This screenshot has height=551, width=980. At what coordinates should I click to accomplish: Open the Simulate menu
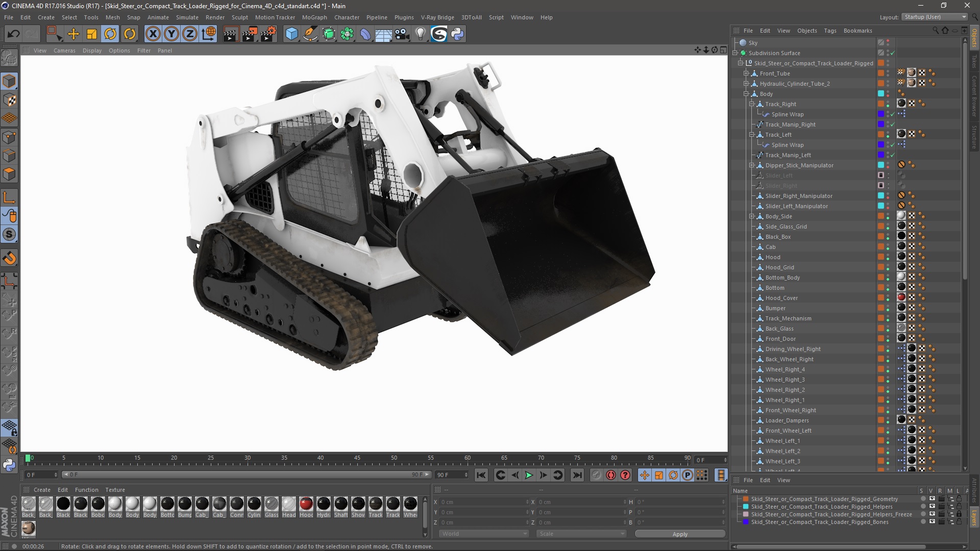(187, 17)
